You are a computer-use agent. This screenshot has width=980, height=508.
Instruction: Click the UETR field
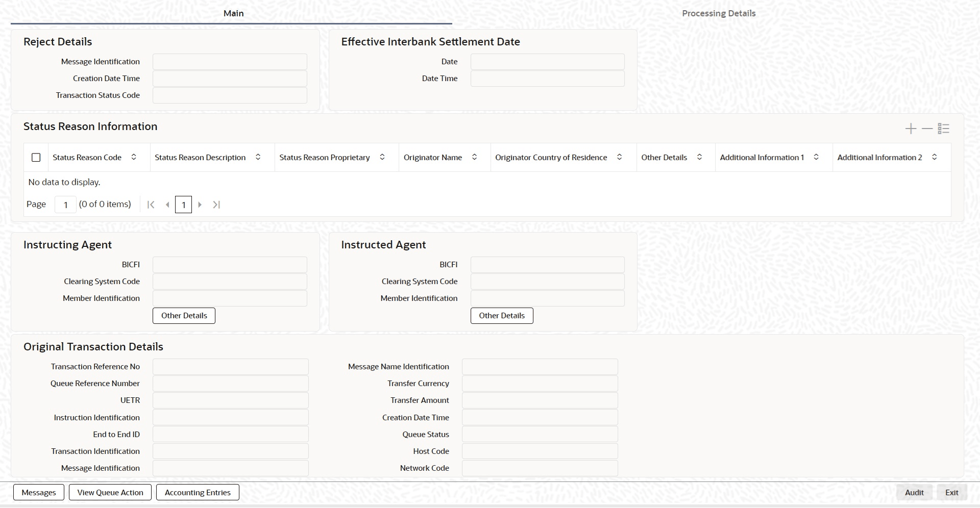[x=231, y=400]
